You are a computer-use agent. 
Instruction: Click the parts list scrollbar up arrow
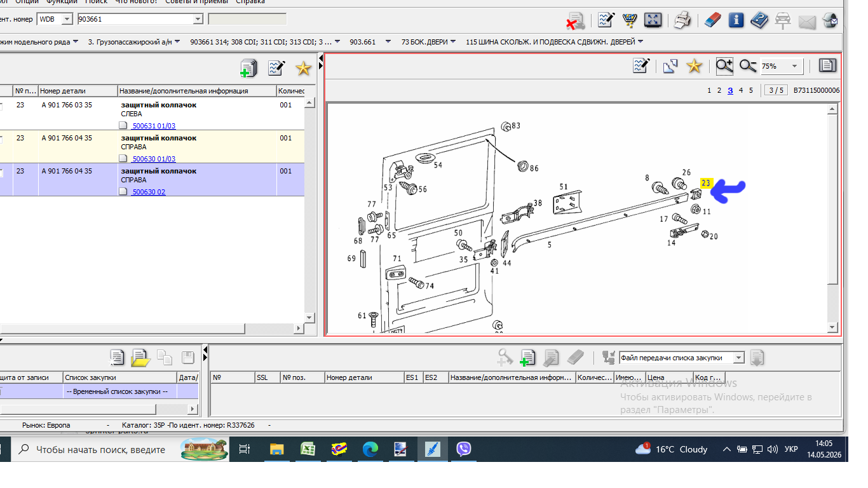point(310,102)
